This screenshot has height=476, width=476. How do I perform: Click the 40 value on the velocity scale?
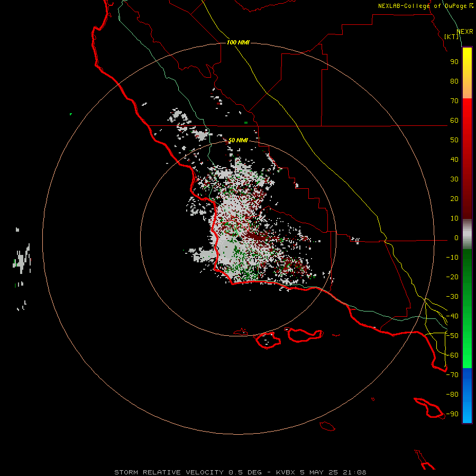pyautogui.click(x=454, y=160)
